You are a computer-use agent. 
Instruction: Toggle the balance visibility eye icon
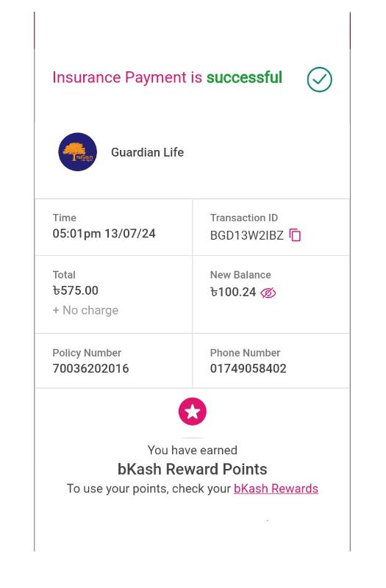click(268, 293)
